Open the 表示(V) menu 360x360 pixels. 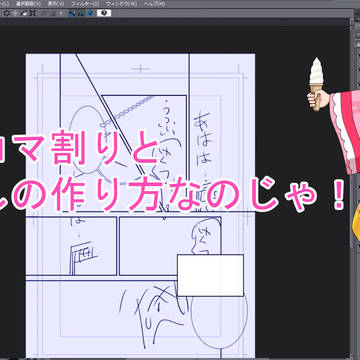56,4
